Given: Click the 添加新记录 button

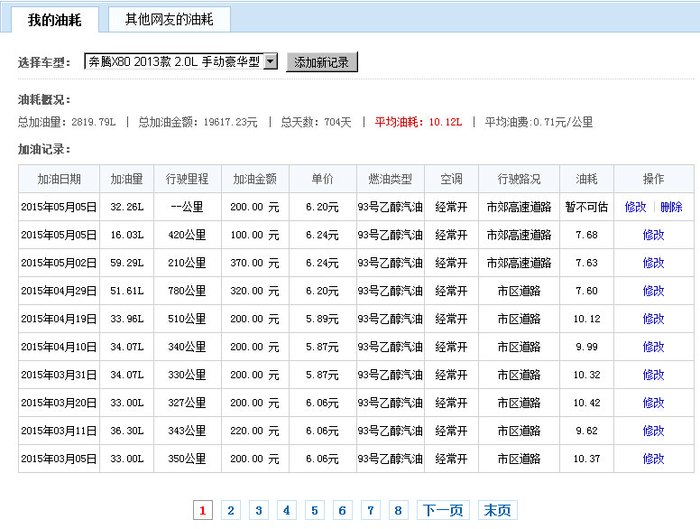Looking at the screenshot, I should pos(322,62).
